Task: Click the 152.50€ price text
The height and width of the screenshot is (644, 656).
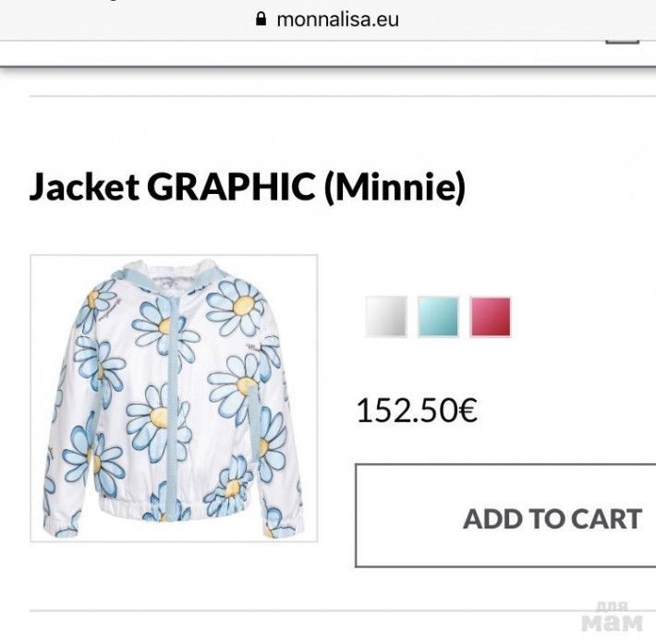Action: [417, 410]
